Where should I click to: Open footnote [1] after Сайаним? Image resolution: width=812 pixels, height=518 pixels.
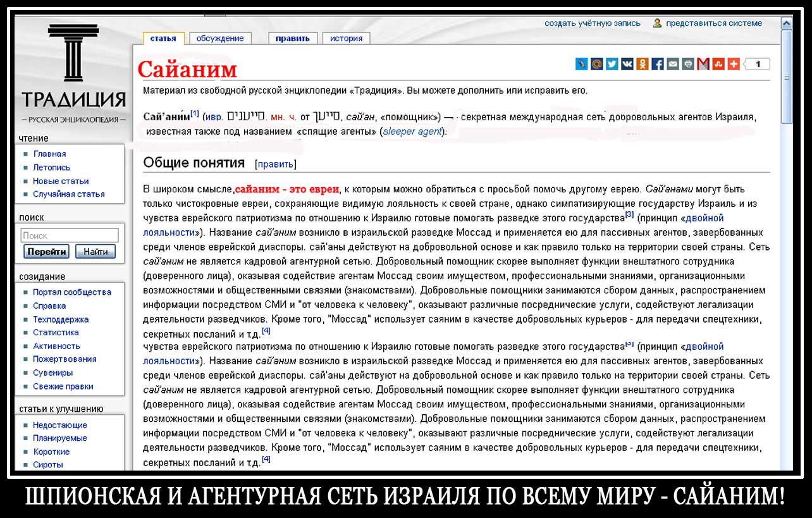195,114
